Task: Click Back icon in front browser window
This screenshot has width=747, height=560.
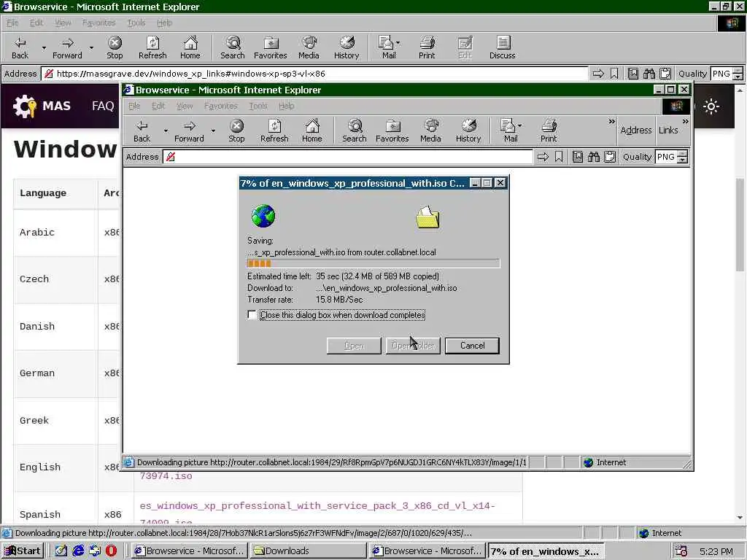Action: (x=142, y=131)
